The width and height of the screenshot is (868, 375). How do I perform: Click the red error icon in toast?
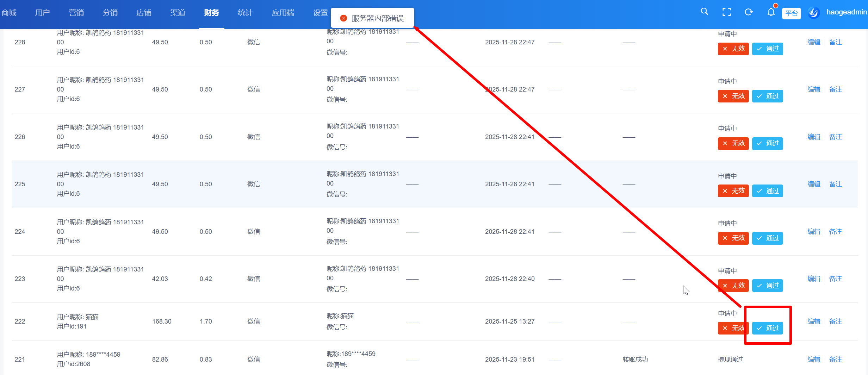(343, 18)
